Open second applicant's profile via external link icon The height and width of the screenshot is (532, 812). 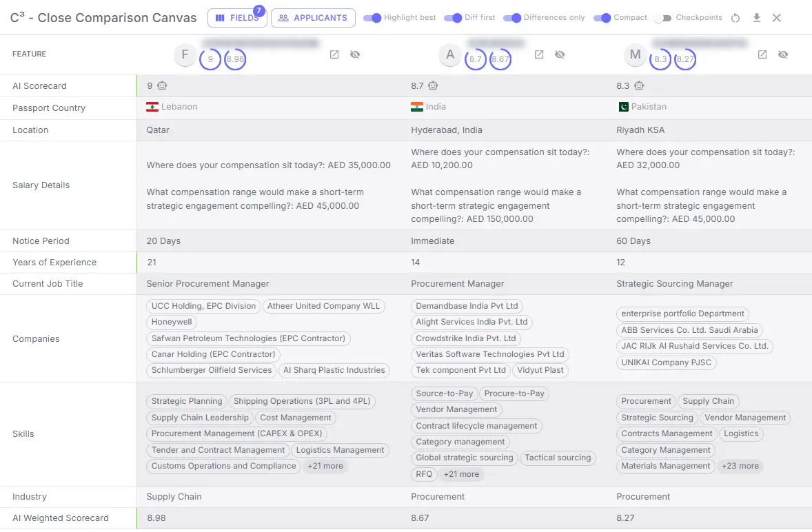539,54
